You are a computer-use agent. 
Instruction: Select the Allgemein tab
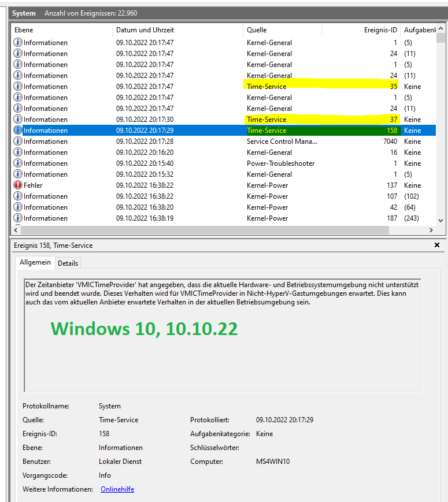(x=35, y=262)
